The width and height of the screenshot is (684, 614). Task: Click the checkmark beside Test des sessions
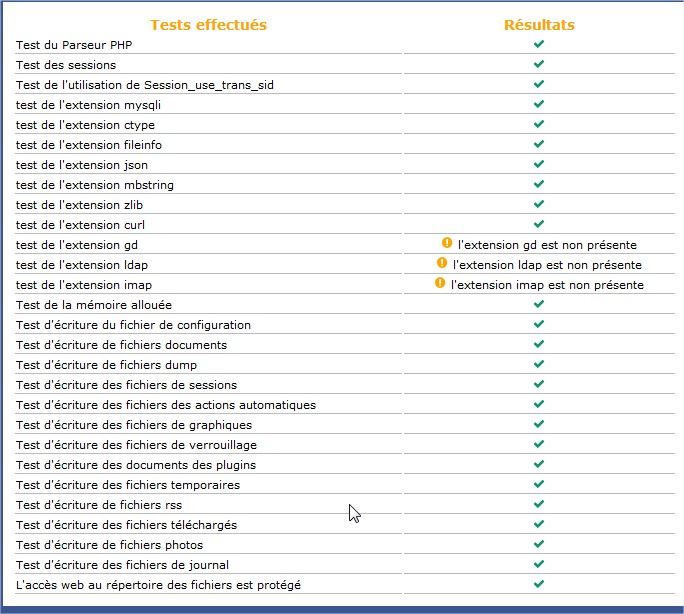[x=539, y=64]
